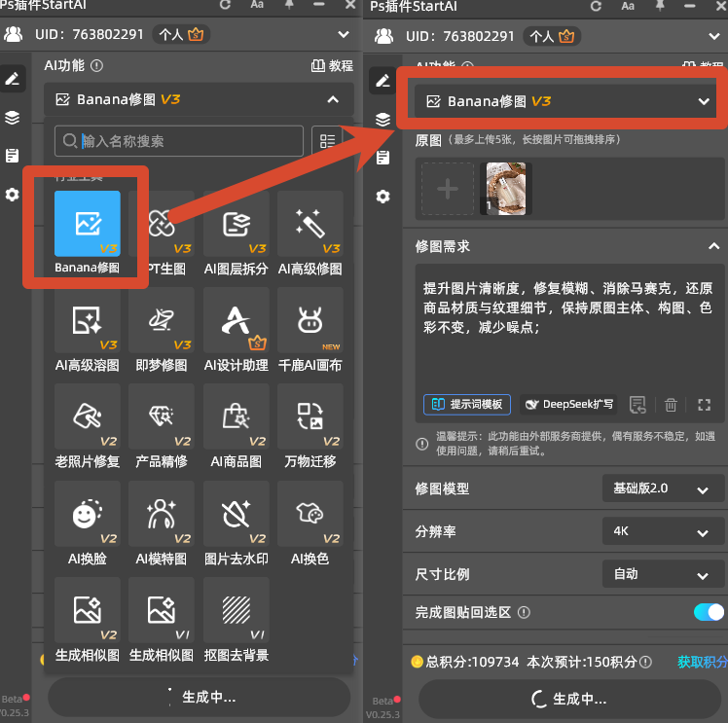Open 教程 link in left panel
Image resolution: width=728 pixels, height=723 pixels.
(332, 66)
